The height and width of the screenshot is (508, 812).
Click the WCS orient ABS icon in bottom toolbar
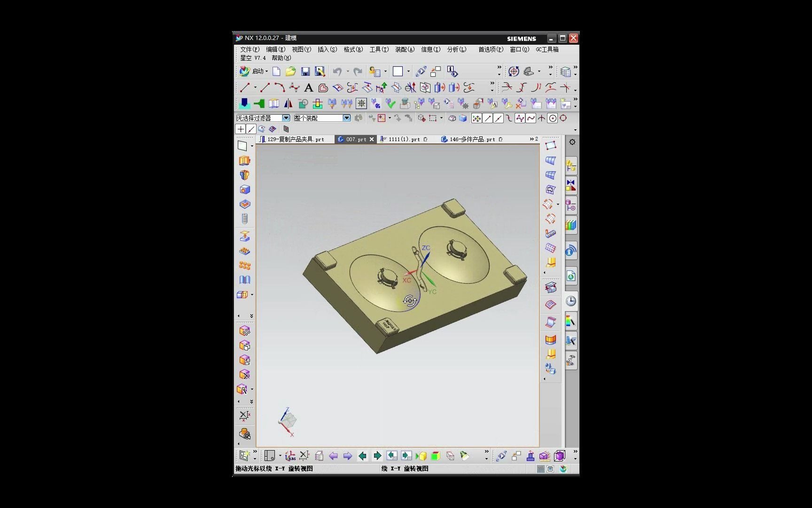290,456
